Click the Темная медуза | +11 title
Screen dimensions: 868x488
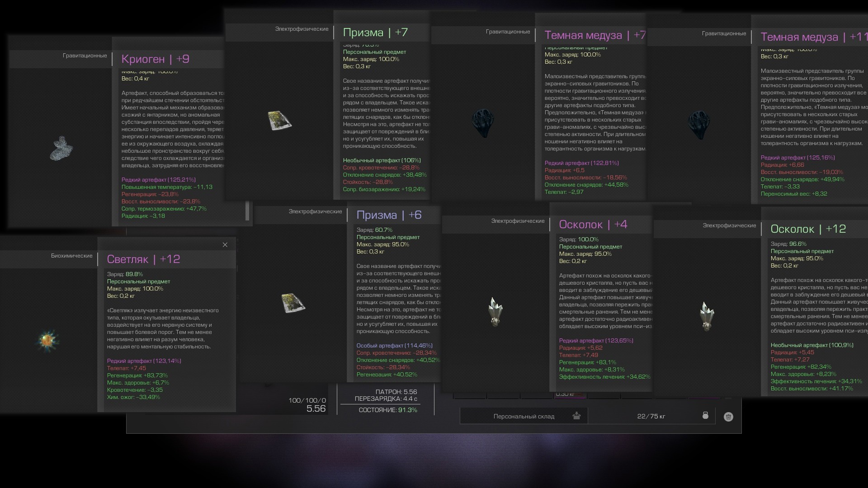(x=814, y=37)
